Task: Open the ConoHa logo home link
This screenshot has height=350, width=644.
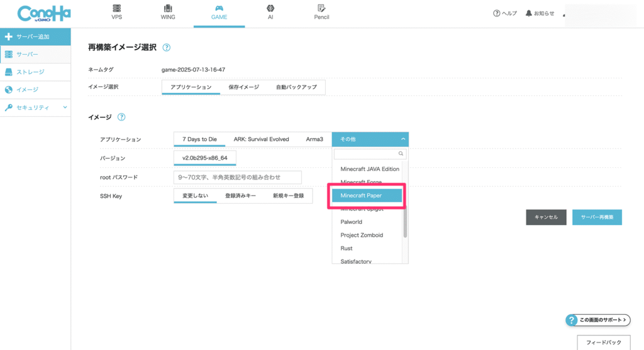Action: (x=44, y=14)
